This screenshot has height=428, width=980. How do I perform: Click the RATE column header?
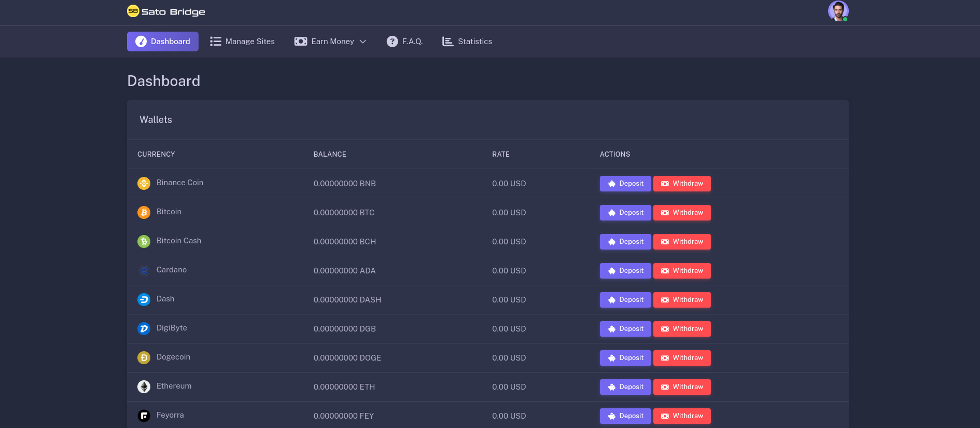point(501,154)
